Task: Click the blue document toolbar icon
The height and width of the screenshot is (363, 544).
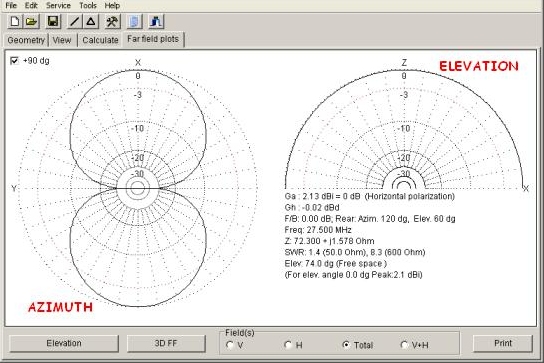Action: point(135,22)
